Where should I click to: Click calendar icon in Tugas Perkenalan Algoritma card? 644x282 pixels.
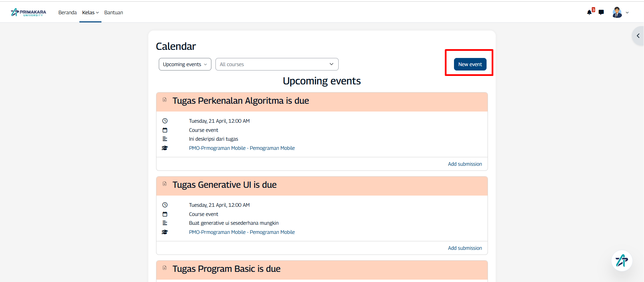coord(165,130)
